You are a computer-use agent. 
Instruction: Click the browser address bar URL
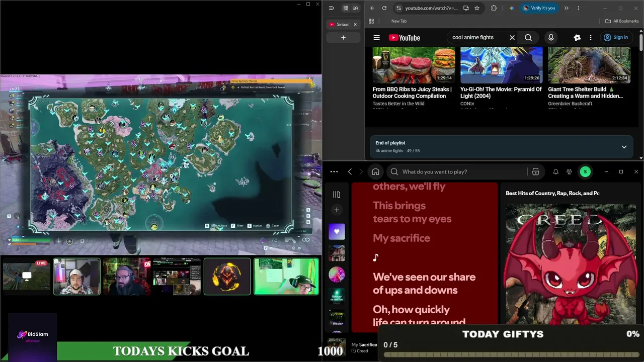pyautogui.click(x=431, y=8)
